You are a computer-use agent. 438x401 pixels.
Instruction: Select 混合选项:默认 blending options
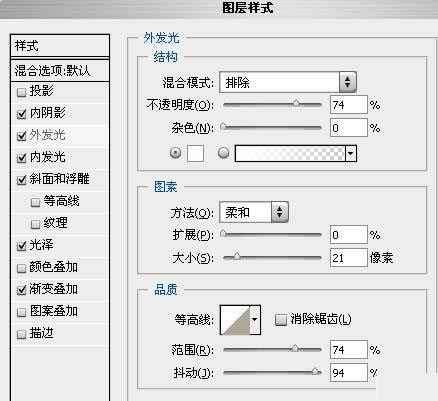coord(60,70)
